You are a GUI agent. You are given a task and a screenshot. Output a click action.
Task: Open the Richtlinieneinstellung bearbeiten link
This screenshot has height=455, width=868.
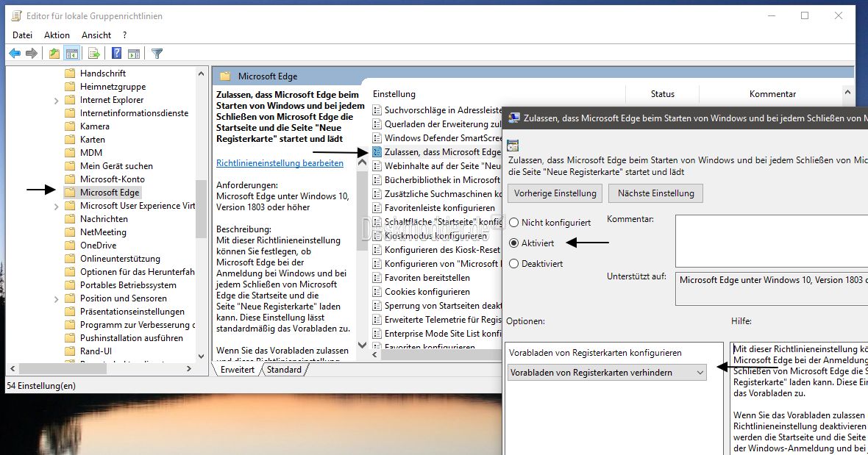[280, 163]
